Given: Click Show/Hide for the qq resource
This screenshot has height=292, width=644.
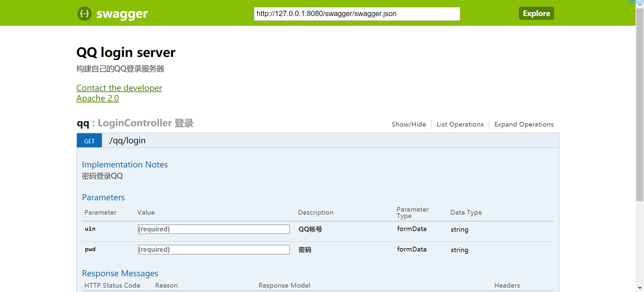Looking at the screenshot, I should coord(409,124).
